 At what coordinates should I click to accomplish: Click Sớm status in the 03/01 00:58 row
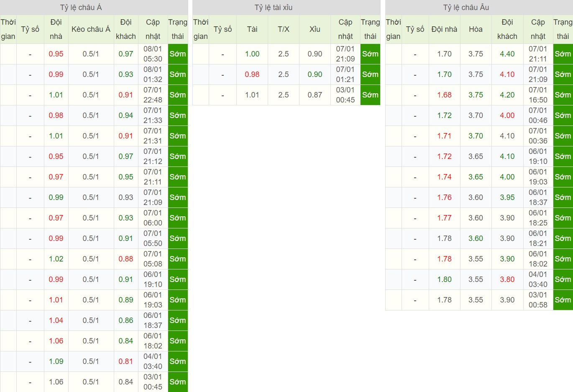click(563, 300)
